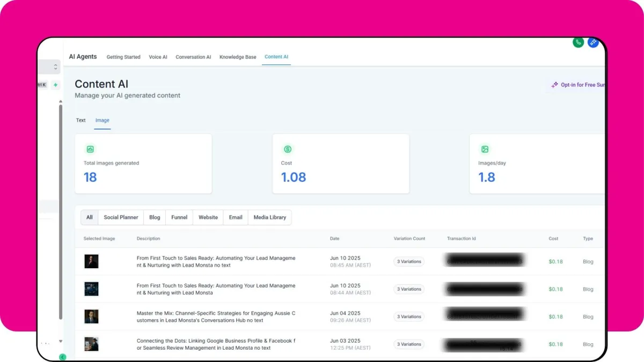
Task: Click the left sidebar vertical scrollbar
Action: coord(61,212)
